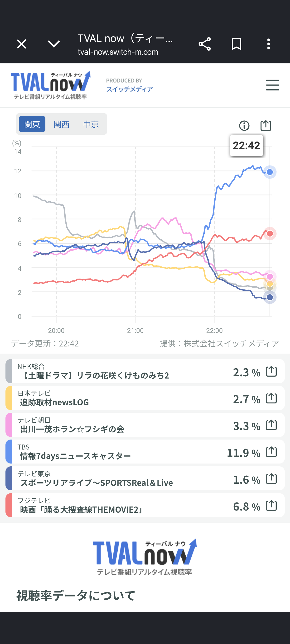Switch to the 関西 region tab
The width and height of the screenshot is (290, 644).
(61, 124)
